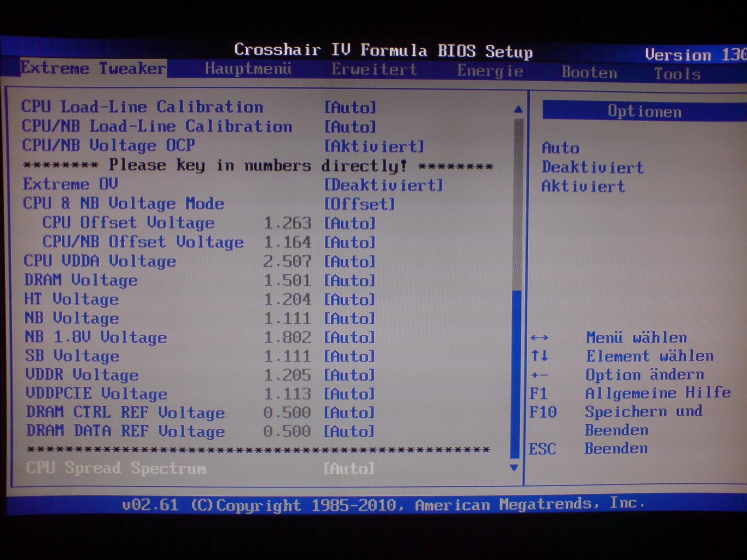Click the up-down arrows Element wählen icon
Screen dimensions: 747x560
click(539, 356)
